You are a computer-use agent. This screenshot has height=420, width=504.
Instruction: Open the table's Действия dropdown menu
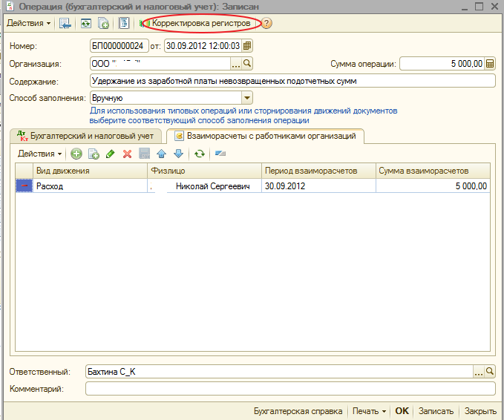pyautogui.click(x=40, y=154)
